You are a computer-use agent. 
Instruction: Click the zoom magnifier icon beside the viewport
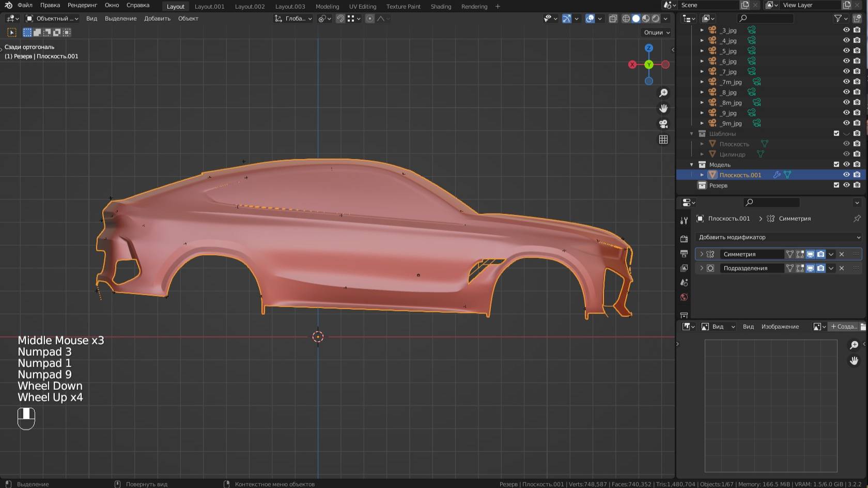663,93
